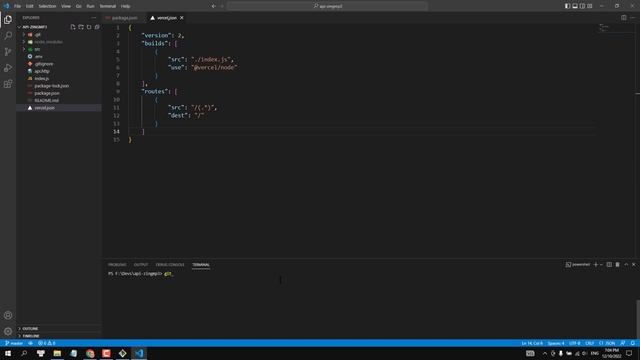
Task: Open the Explorer view in activity bar
Action: click(x=8, y=20)
